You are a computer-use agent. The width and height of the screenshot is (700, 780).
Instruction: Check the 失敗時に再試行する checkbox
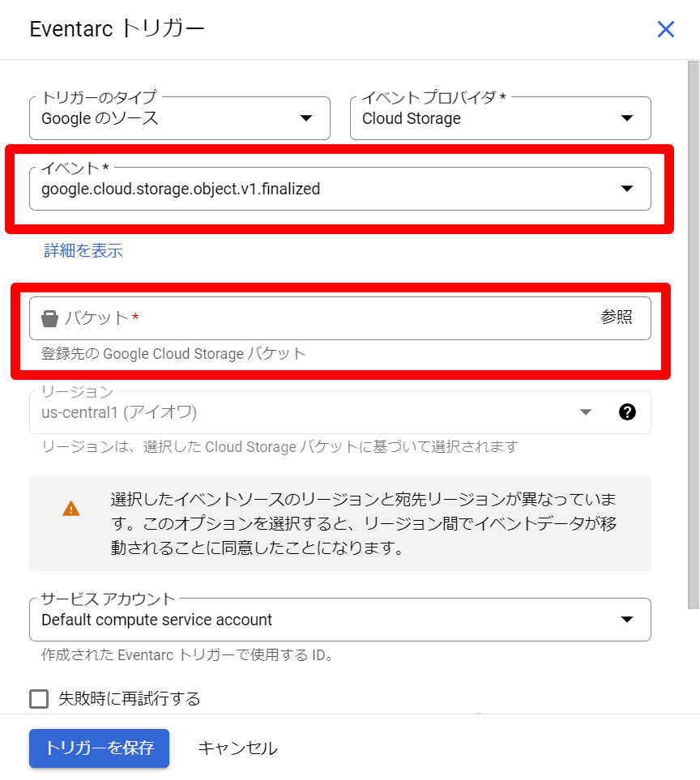click(38, 698)
